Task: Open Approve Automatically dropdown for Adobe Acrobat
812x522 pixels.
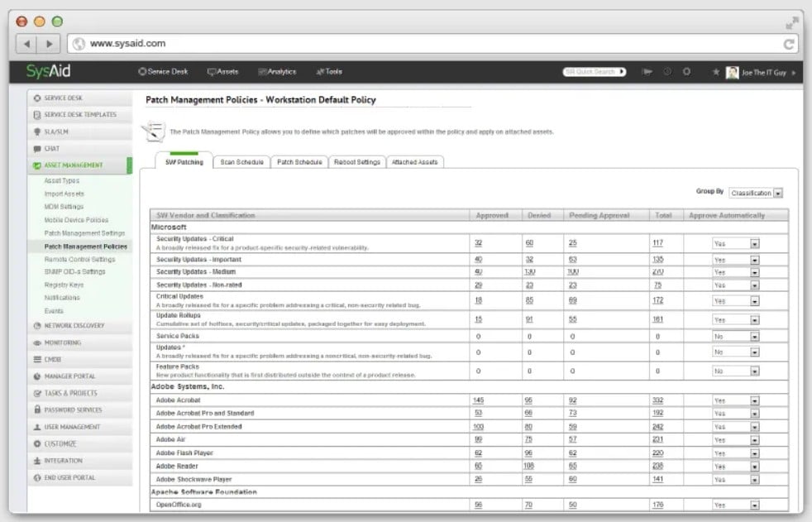Action: tap(736, 401)
